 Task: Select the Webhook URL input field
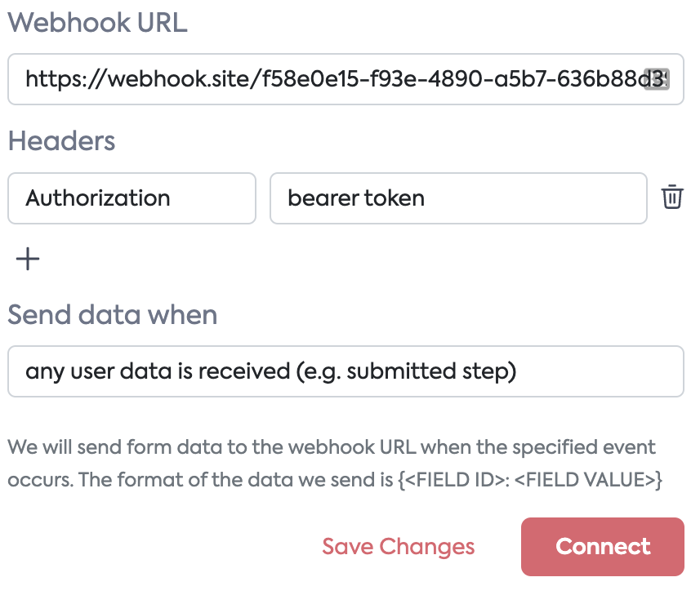pos(346,79)
